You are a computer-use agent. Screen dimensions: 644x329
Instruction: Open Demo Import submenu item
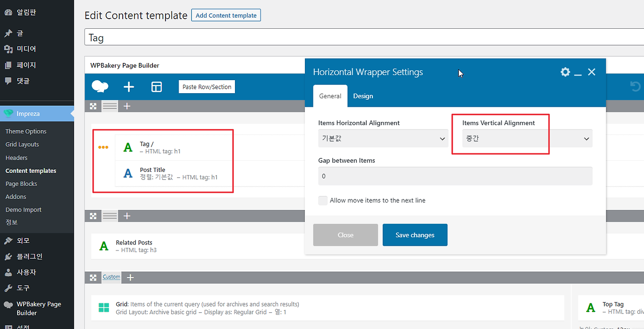(24, 210)
